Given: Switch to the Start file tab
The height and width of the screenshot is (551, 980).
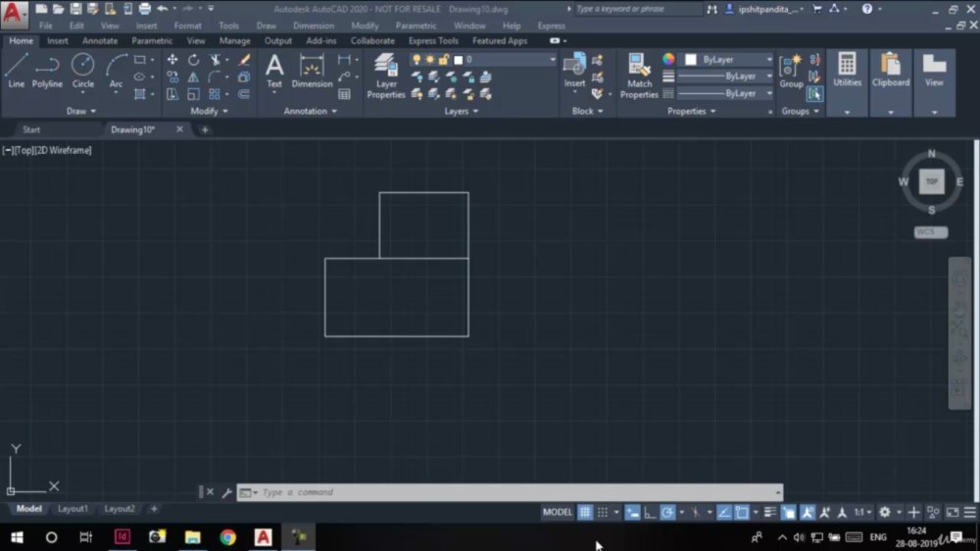Looking at the screenshot, I should 31,129.
